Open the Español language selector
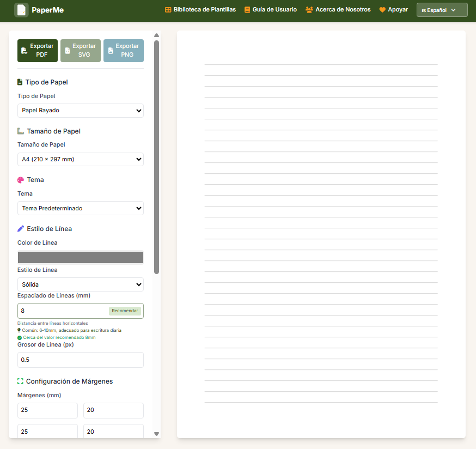Image resolution: width=476 pixels, height=449 pixels. pyautogui.click(x=441, y=9)
